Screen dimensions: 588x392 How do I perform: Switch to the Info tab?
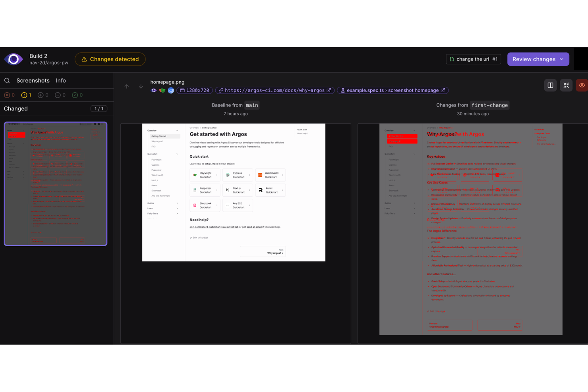click(x=61, y=81)
